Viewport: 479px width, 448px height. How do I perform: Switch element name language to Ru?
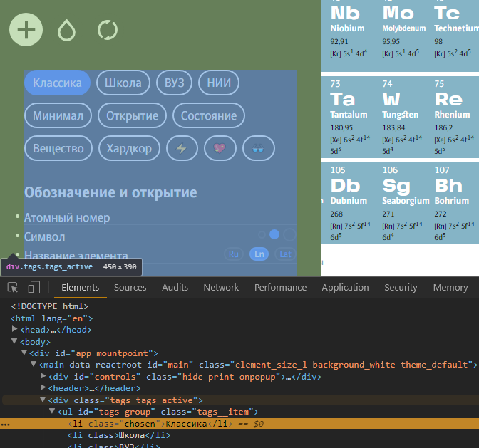(x=233, y=254)
